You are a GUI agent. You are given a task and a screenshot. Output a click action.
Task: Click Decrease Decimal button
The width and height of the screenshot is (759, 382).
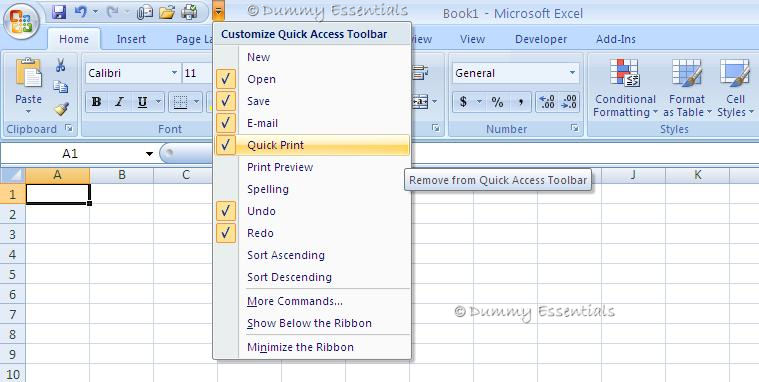click(568, 102)
